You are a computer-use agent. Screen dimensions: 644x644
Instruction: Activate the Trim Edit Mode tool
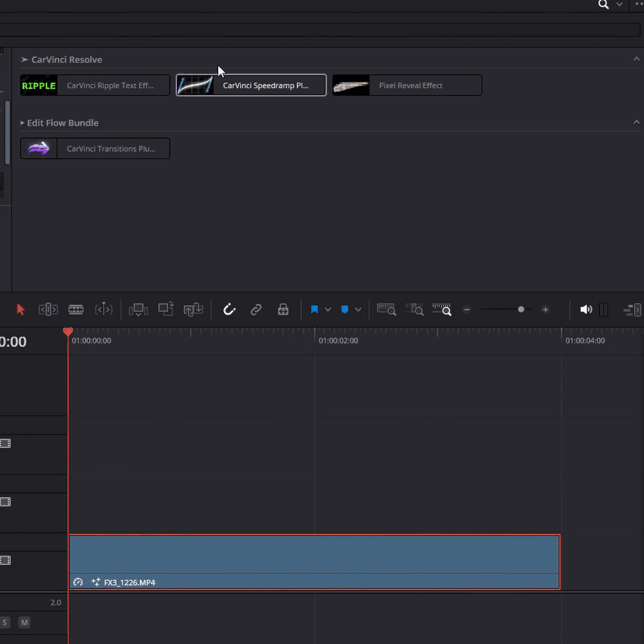pyautogui.click(x=48, y=309)
